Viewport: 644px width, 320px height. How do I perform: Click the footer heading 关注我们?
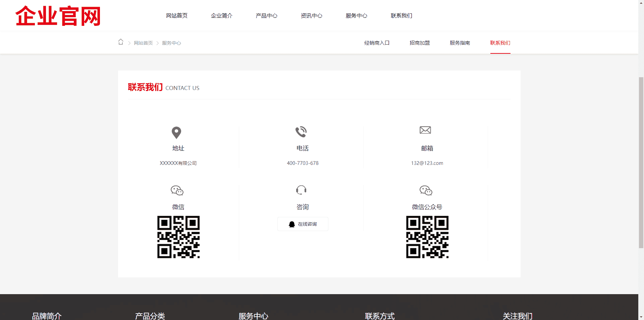[518, 316]
